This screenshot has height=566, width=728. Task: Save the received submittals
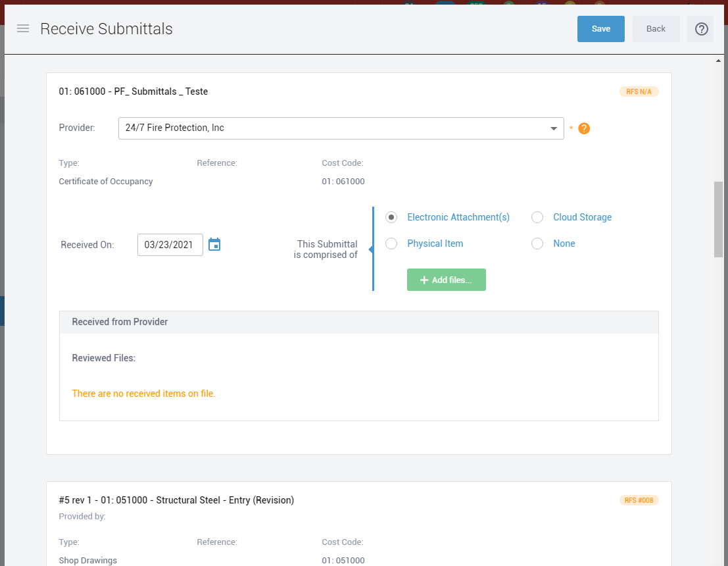(600, 29)
